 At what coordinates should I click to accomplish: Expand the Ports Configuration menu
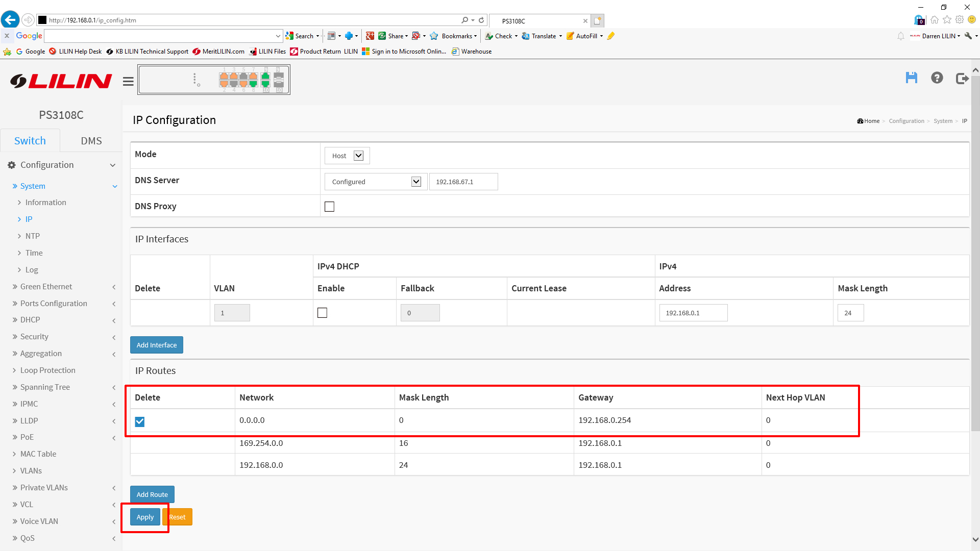point(54,304)
